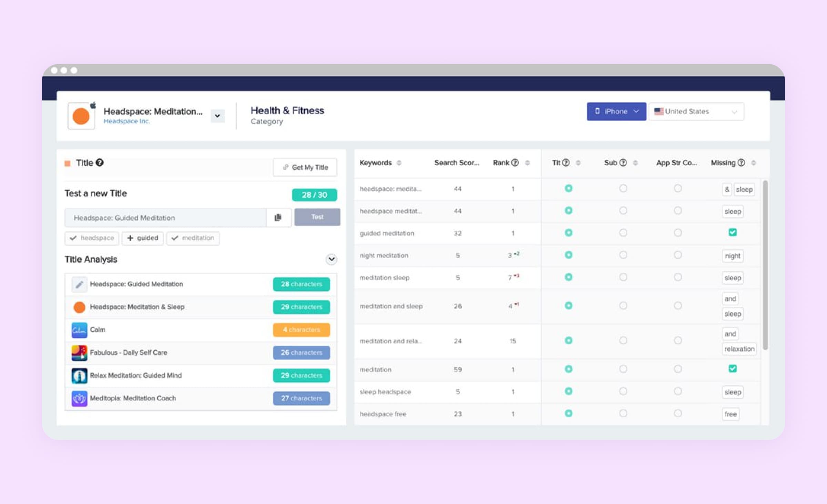
Task: Sort by the Rank column arrows
Action: 527,163
